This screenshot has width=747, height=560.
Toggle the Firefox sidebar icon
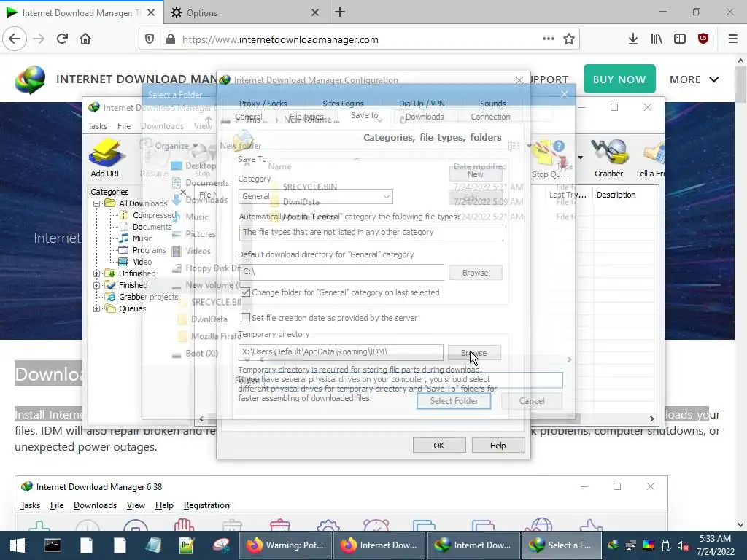coord(680,39)
